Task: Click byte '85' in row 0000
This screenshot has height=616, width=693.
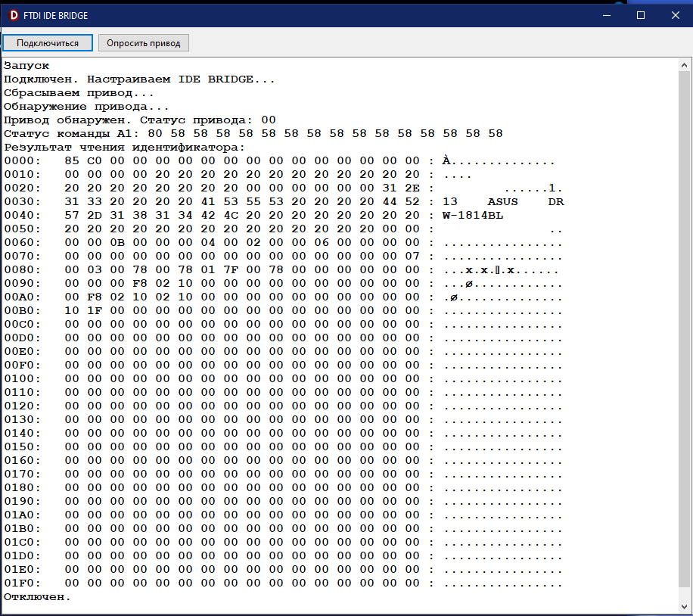Action: 72,161
